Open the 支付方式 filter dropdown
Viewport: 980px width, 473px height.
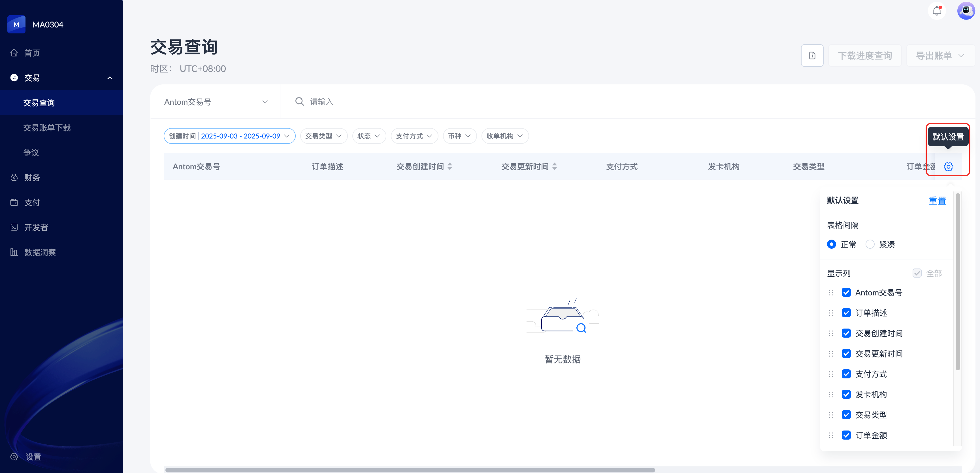[414, 136]
